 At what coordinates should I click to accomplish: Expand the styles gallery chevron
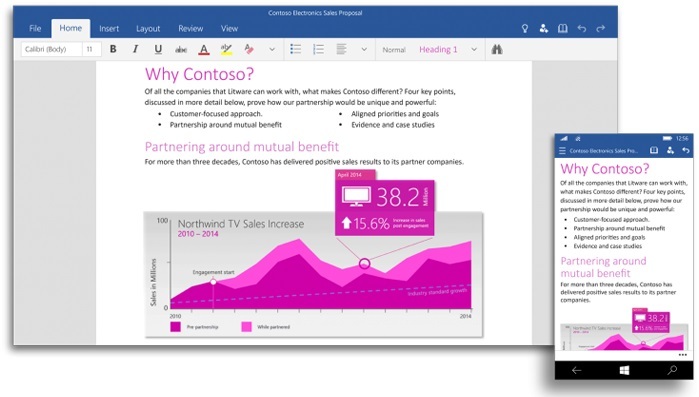474,49
